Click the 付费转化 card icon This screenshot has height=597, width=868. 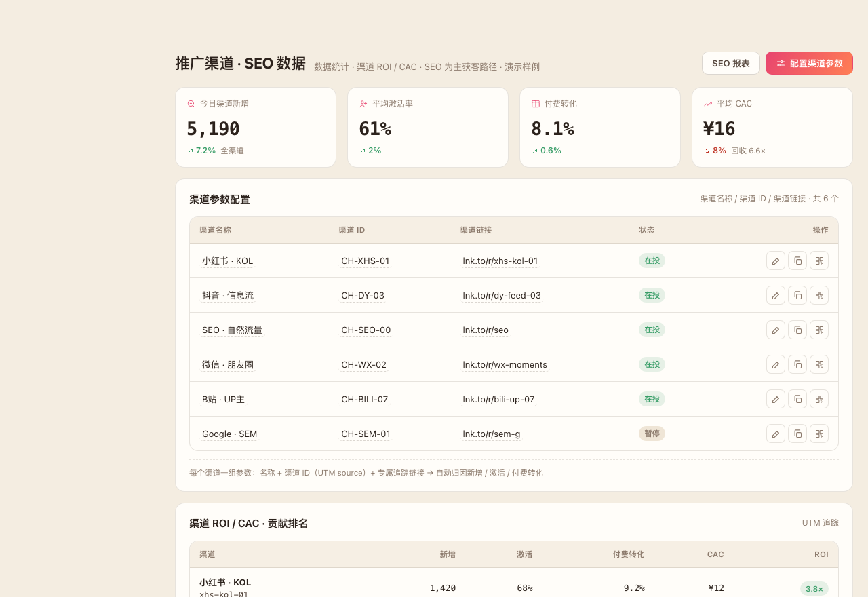click(536, 104)
